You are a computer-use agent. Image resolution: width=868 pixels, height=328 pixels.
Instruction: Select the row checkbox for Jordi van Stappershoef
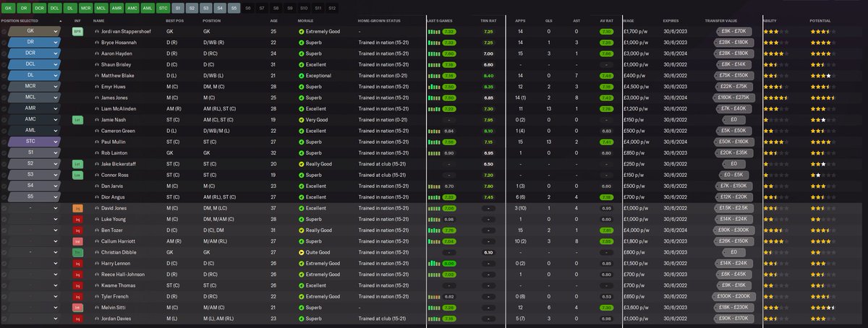(4, 33)
